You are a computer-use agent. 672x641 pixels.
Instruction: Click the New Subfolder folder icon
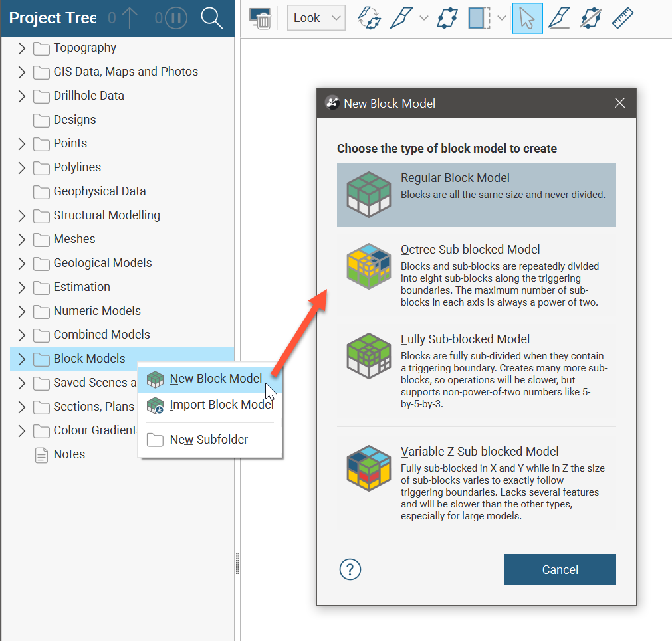coord(155,440)
